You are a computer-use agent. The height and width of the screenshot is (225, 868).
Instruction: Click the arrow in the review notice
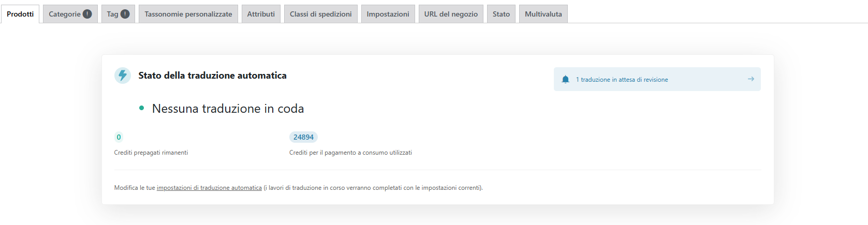751,79
